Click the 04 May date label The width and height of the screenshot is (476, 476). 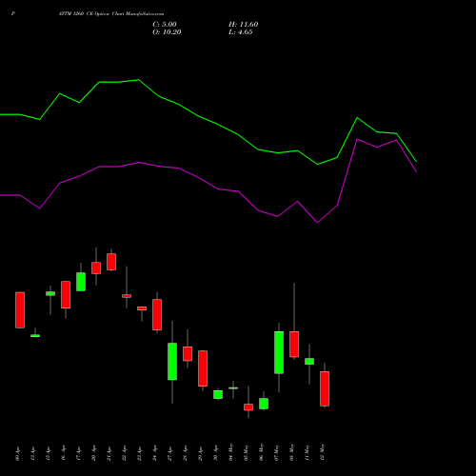coord(230,452)
